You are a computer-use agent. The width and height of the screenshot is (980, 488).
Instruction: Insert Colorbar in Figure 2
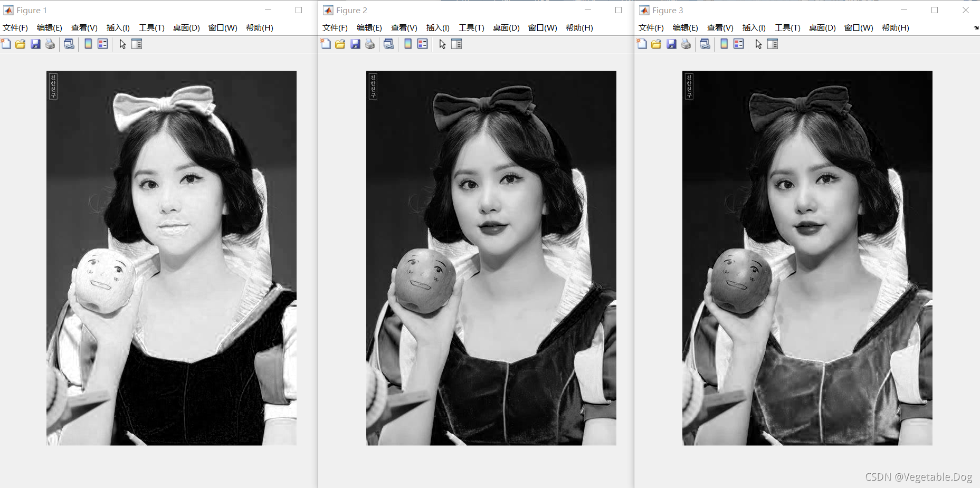[408, 44]
